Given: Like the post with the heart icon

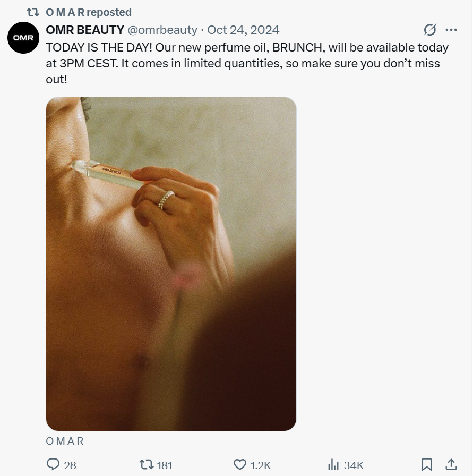Looking at the screenshot, I should click(240, 465).
